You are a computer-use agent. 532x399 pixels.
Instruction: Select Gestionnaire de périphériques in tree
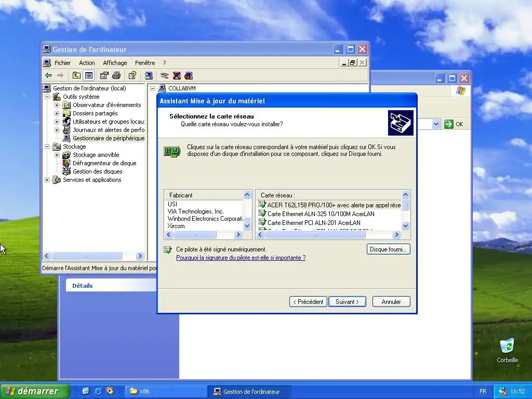coord(109,138)
